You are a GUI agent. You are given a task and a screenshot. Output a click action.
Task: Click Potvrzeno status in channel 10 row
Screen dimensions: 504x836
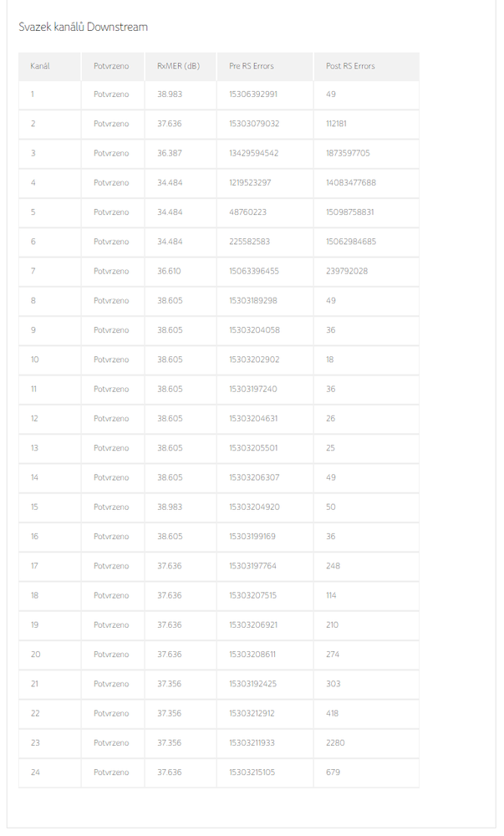click(111, 359)
